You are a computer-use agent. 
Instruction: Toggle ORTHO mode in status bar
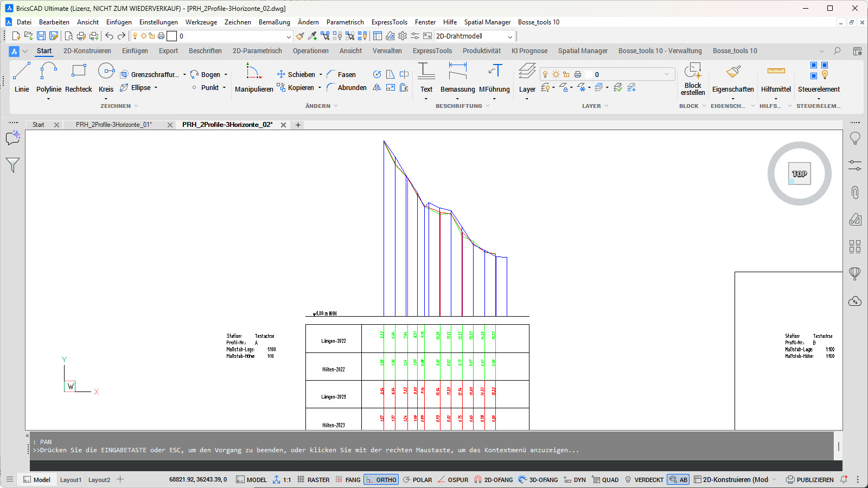tap(381, 480)
